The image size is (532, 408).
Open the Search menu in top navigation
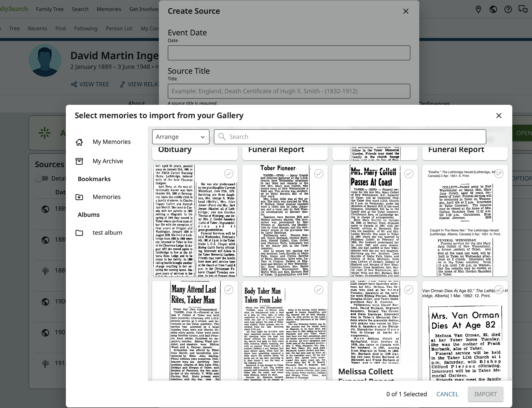coord(80,9)
